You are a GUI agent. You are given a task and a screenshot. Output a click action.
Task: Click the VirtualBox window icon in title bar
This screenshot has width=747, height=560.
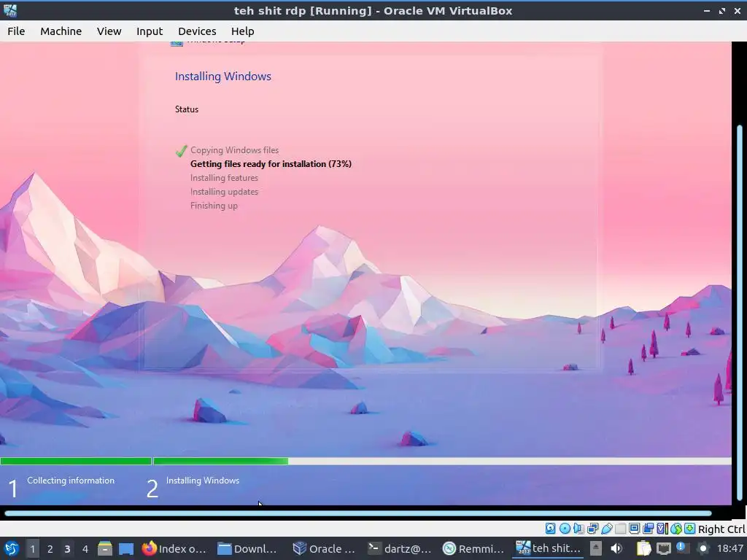[10, 10]
